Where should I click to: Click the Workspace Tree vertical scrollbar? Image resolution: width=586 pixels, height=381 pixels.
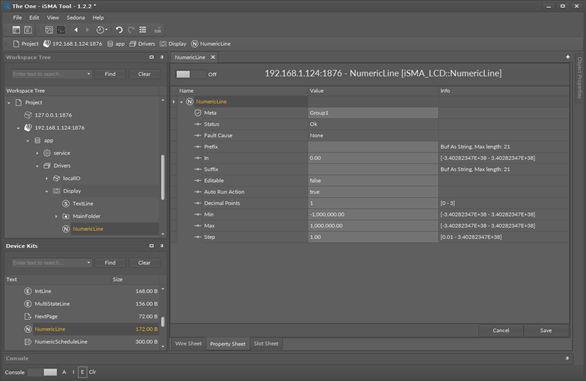(163, 178)
